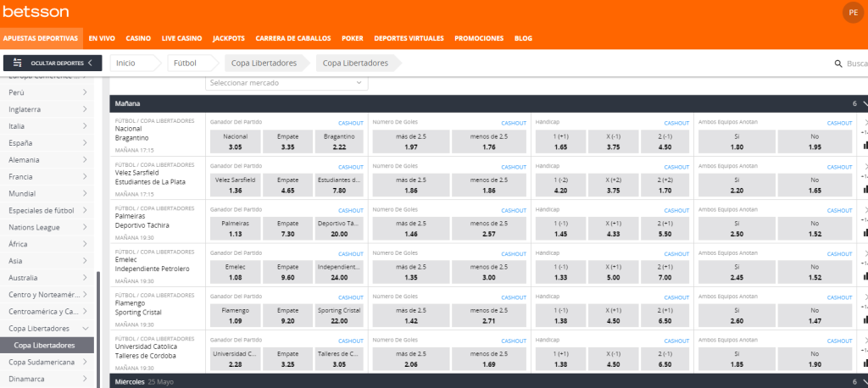Image resolution: width=868 pixels, height=388 pixels.
Task: Open Carrera de Caballos tab
Action: pos(292,39)
